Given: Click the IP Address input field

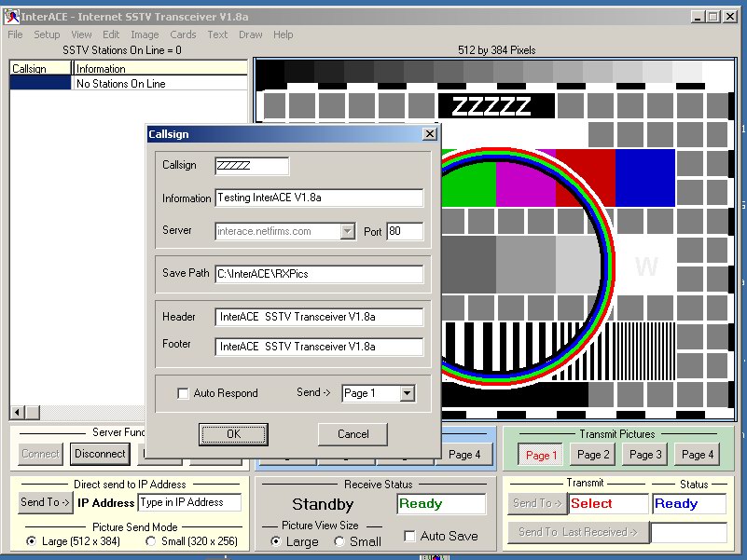Looking at the screenshot, I should pyautogui.click(x=189, y=502).
